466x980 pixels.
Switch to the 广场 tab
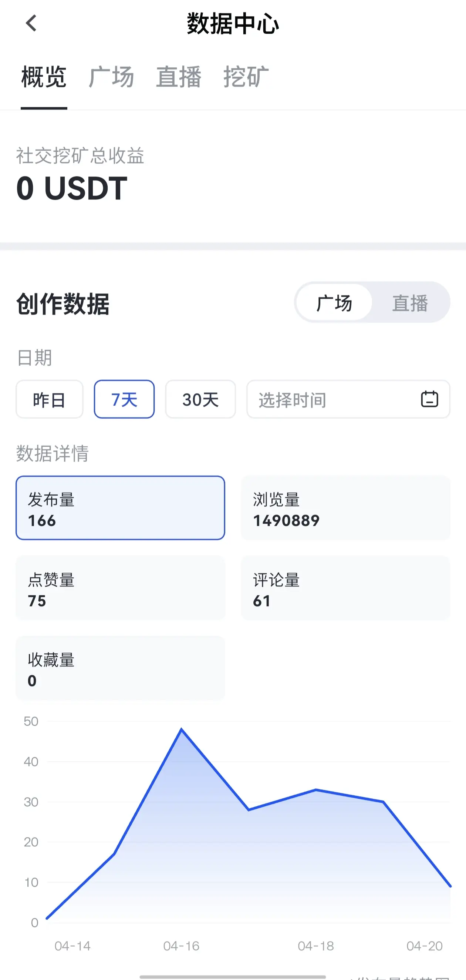pos(111,77)
